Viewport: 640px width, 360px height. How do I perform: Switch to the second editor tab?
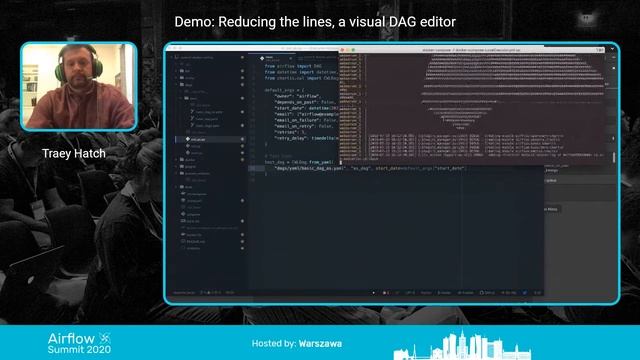click(317, 58)
